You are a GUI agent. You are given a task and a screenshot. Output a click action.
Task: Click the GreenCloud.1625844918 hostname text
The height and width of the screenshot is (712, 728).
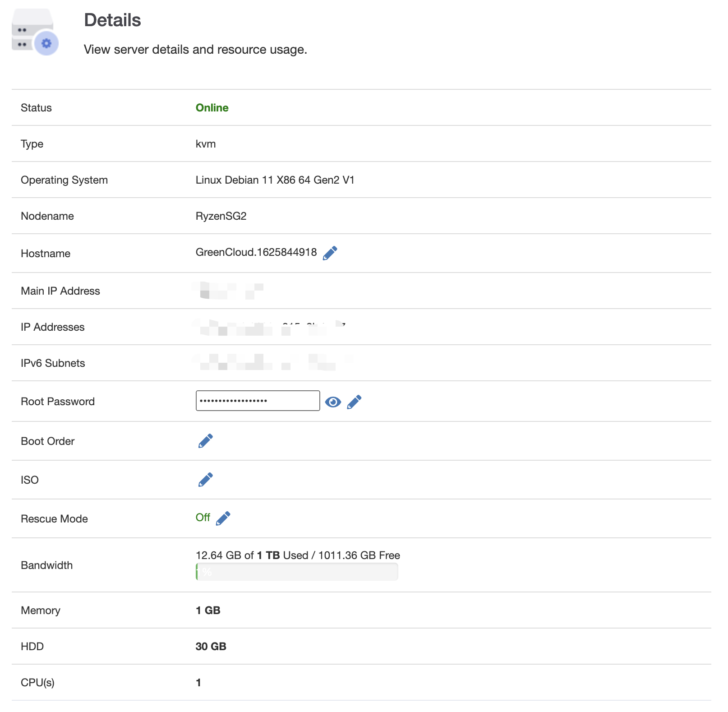coord(256,252)
